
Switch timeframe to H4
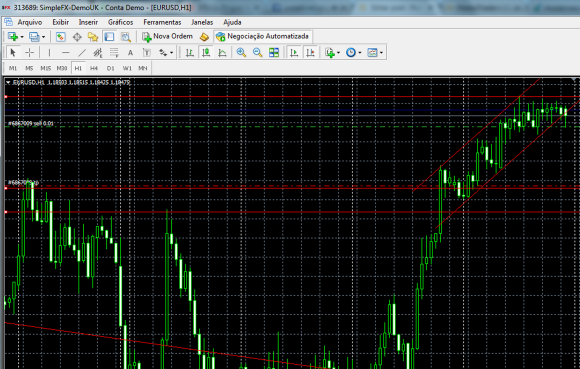[94, 68]
